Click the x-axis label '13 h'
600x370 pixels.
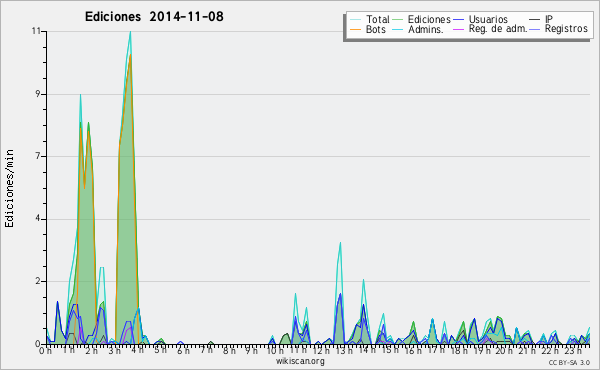[344, 350]
